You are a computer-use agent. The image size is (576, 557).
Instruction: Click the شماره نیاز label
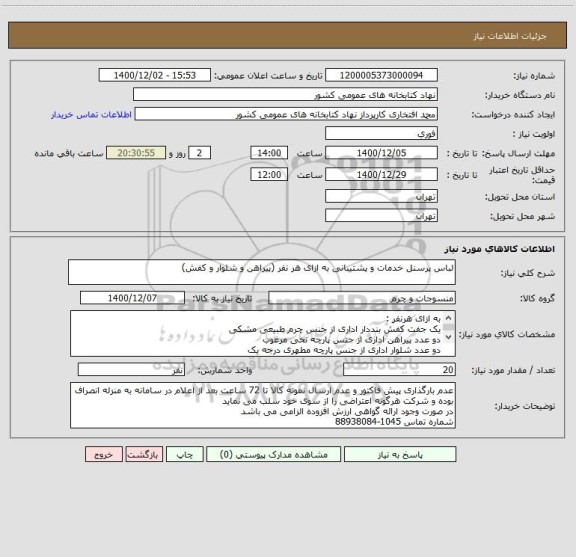534,76
